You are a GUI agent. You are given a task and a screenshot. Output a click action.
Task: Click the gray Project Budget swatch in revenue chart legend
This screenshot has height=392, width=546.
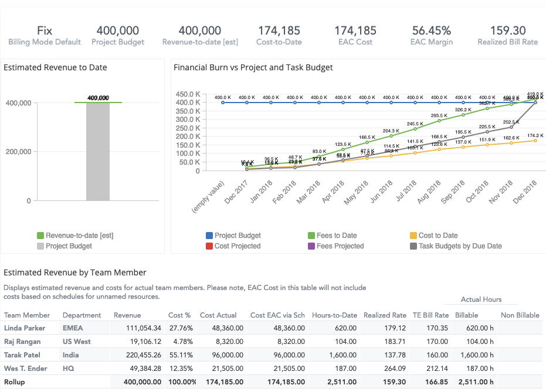point(40,246)
